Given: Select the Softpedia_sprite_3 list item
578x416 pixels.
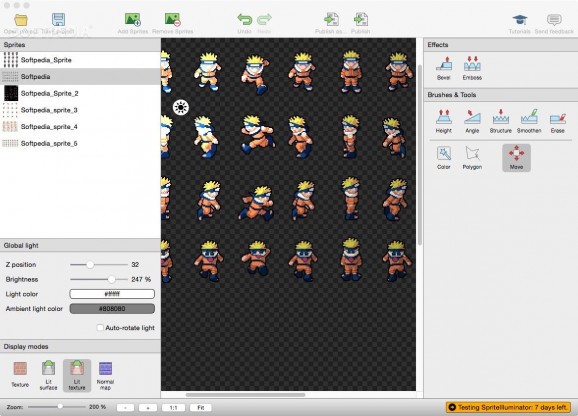Looking at the screenshot, I should click(x=80, y=110).
